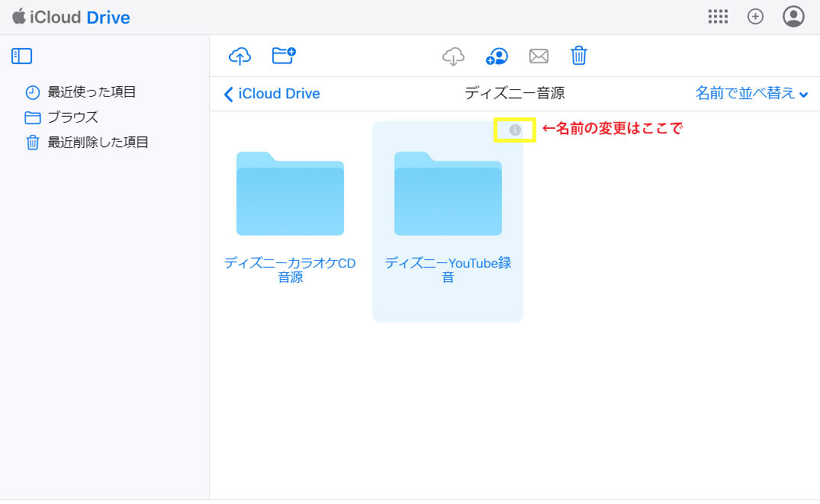820x504 pixels.
Task: Click the info icon on selected folder
Action: coord(515,130)
